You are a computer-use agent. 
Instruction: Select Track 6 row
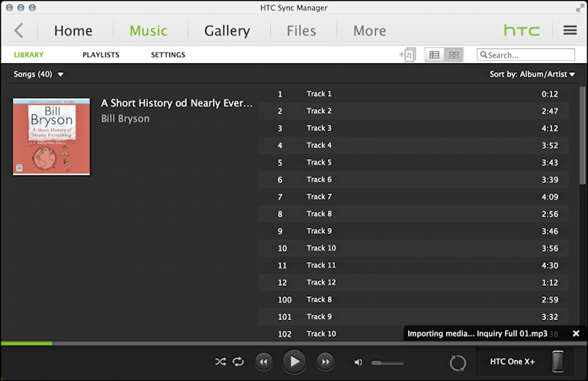pos(413,179)
